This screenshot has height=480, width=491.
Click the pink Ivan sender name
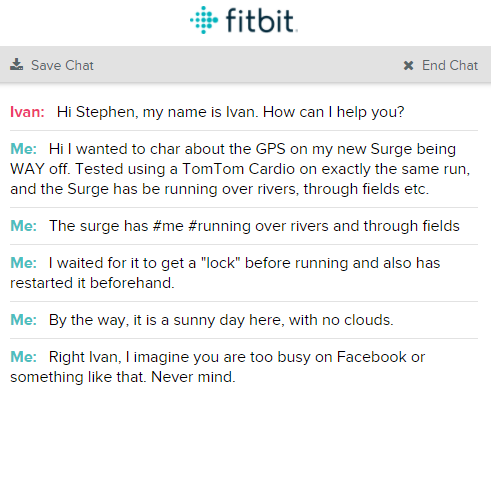27,112
